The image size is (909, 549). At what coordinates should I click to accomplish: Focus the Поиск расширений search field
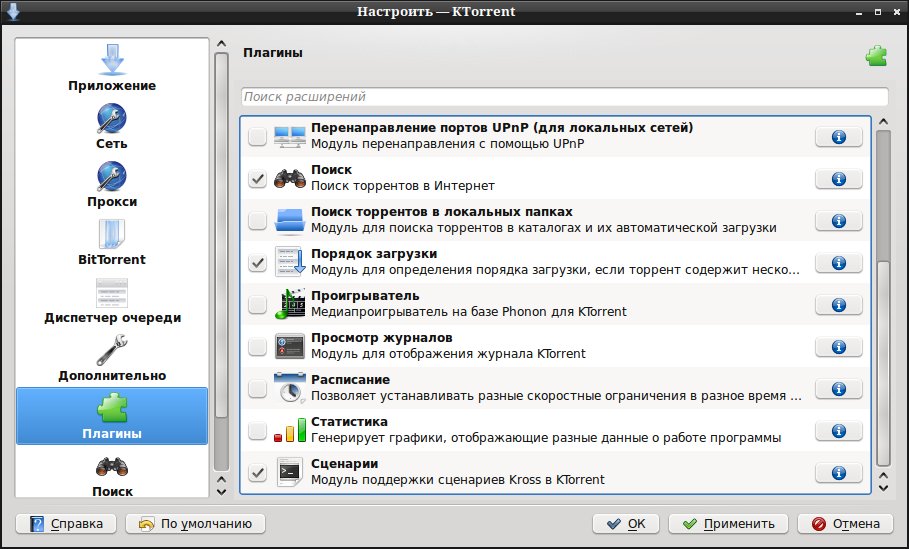[x=565, y=97]
